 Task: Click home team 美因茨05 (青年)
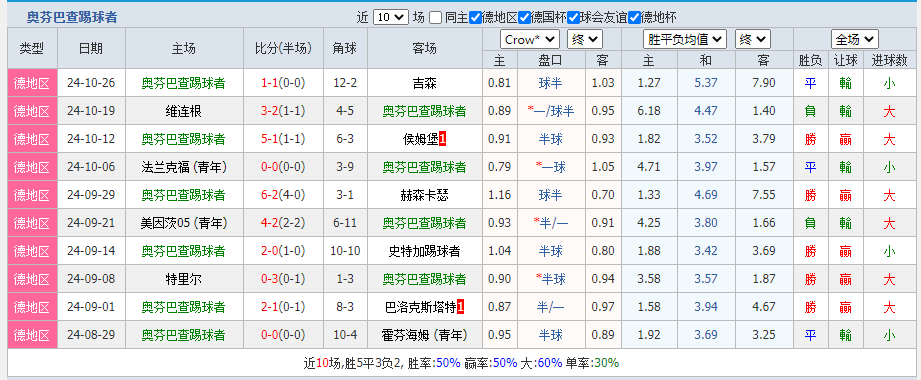(184, 223)
